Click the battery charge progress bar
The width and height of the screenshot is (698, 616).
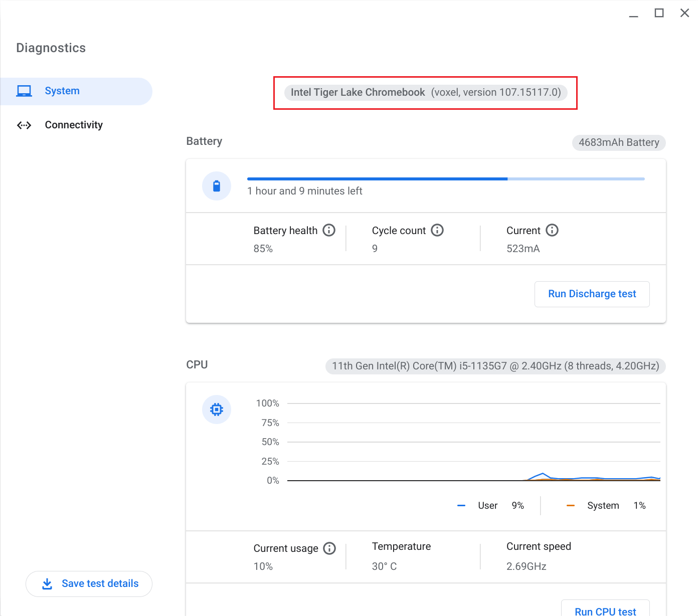point(445,178)
